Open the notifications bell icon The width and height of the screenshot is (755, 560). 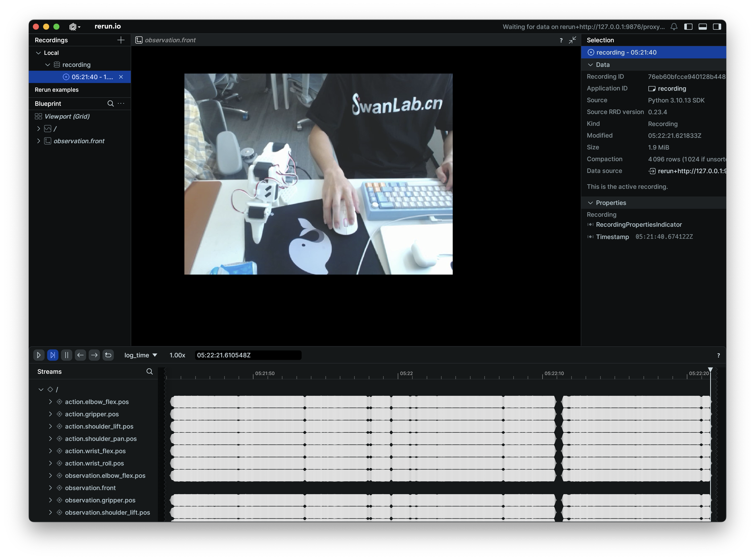[x=674, y=26]
